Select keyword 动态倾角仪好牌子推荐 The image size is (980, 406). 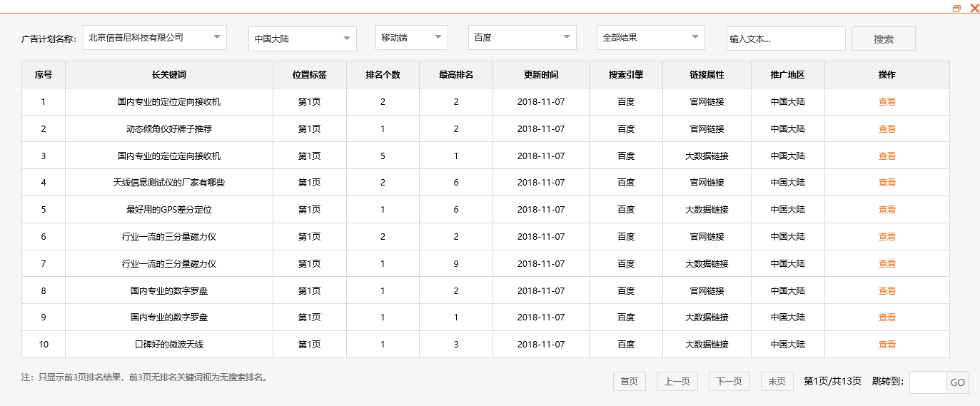click(169, 129)
